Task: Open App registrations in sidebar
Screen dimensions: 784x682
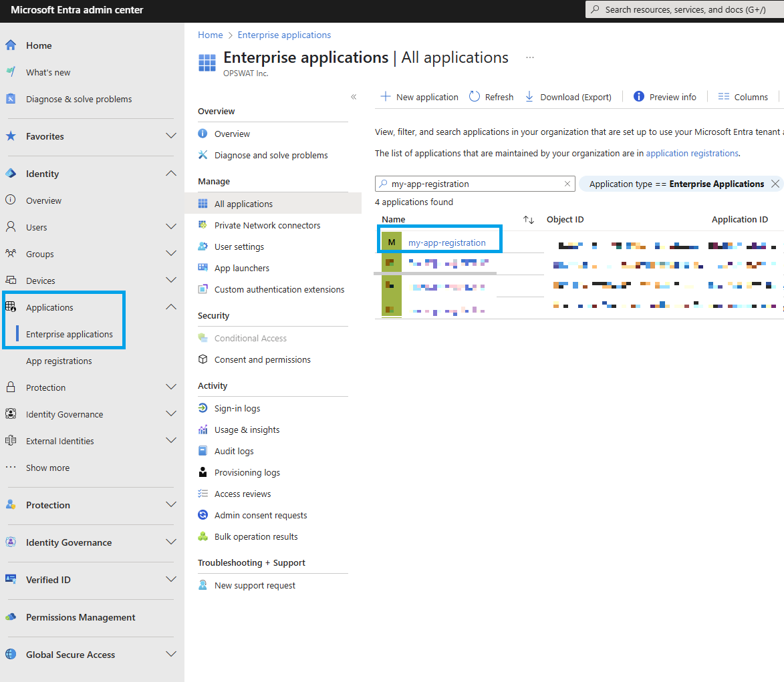Action: coord(59,361)
